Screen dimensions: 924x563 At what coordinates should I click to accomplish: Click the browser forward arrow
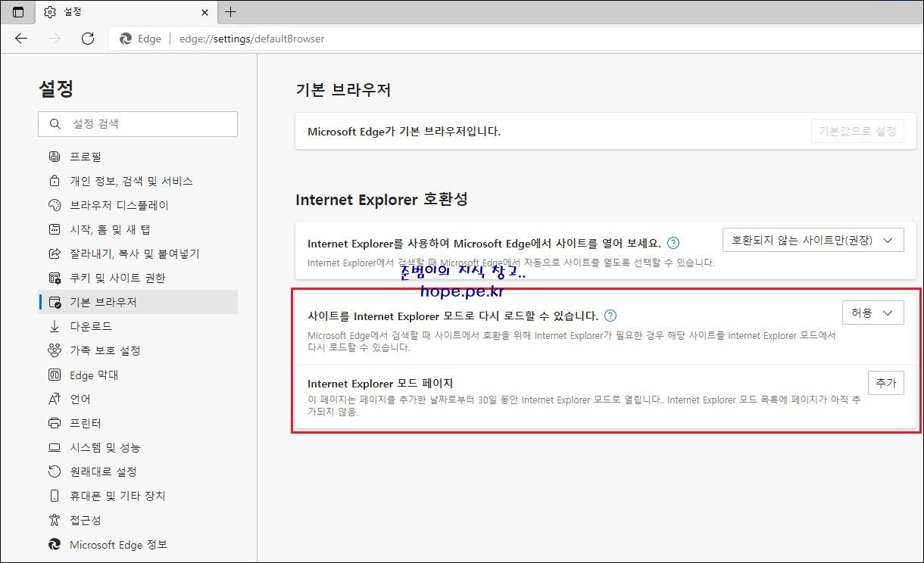pos(55,39)
